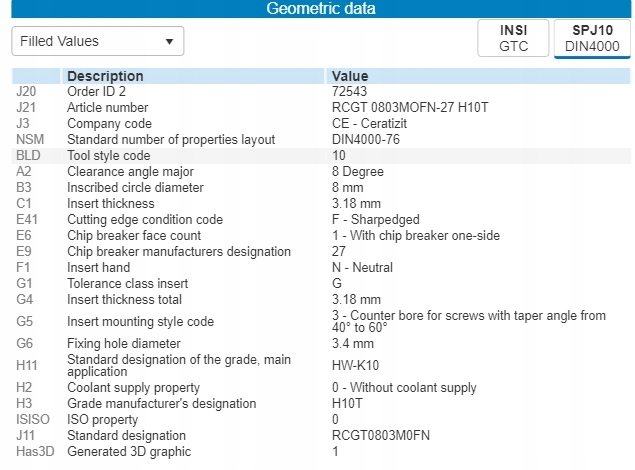Image resolution: width=635 pixels, height=470 pixels.
Task: Switch to the INSI GTC tab
Action: (x=513, y=38)
